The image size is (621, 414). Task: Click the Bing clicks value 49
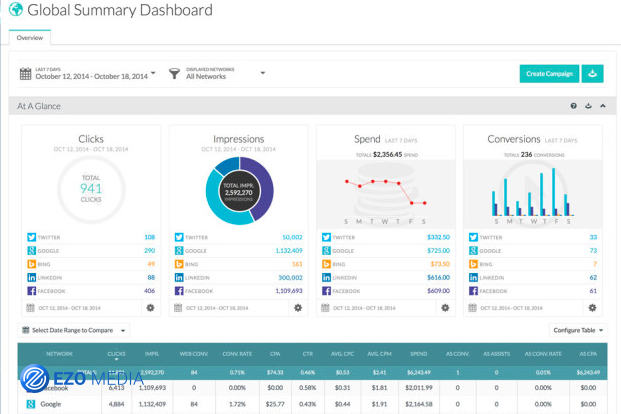coord(151,264)
